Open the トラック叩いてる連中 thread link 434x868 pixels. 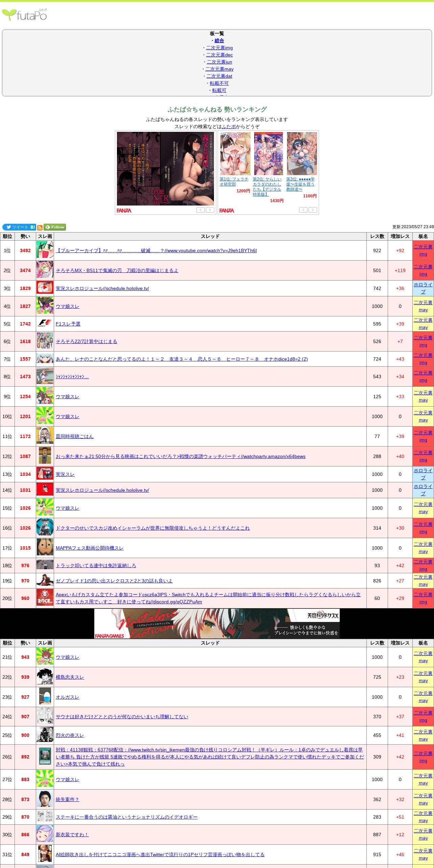coord(96,565)
